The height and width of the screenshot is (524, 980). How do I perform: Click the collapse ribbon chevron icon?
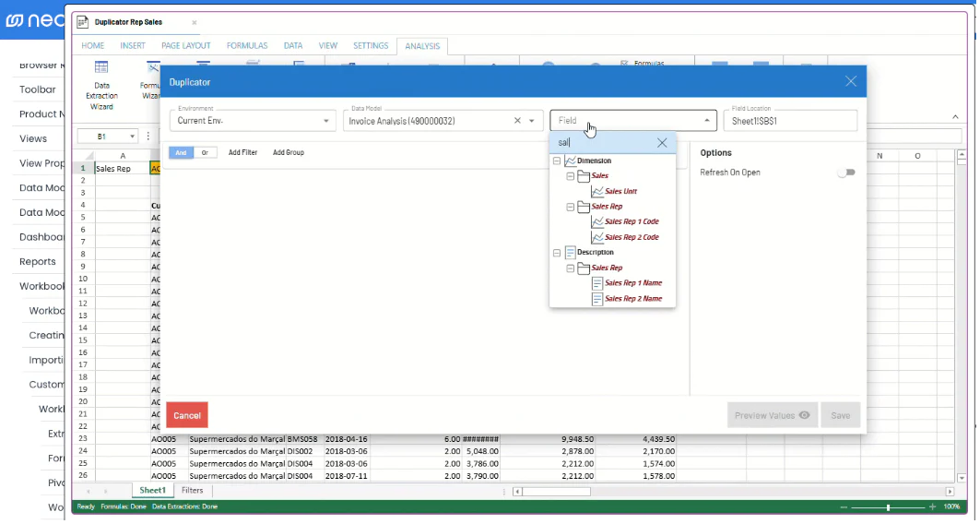tap(955, 116)
